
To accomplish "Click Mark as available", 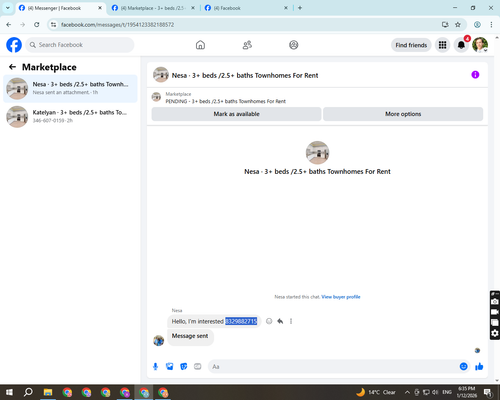I will pyautogui.click(x=236, y=114).
